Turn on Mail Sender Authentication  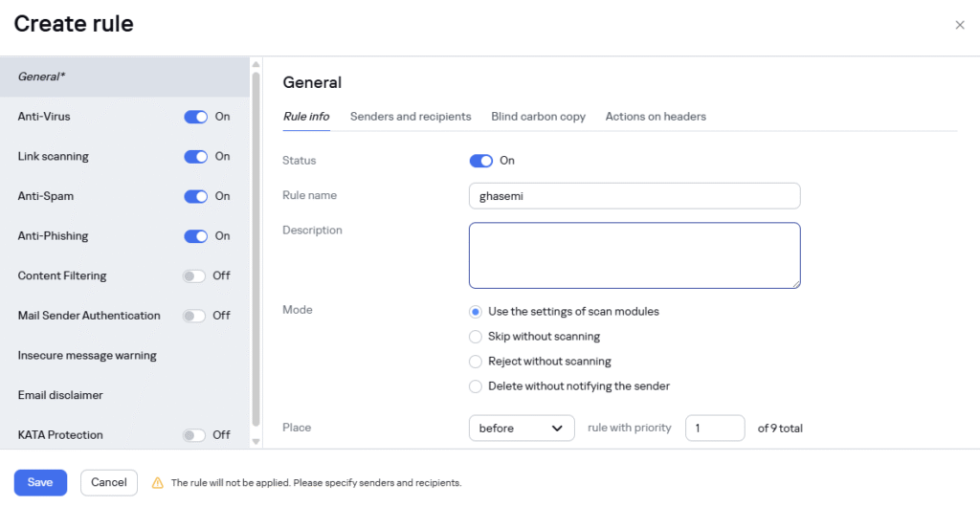tap(193, 316)
